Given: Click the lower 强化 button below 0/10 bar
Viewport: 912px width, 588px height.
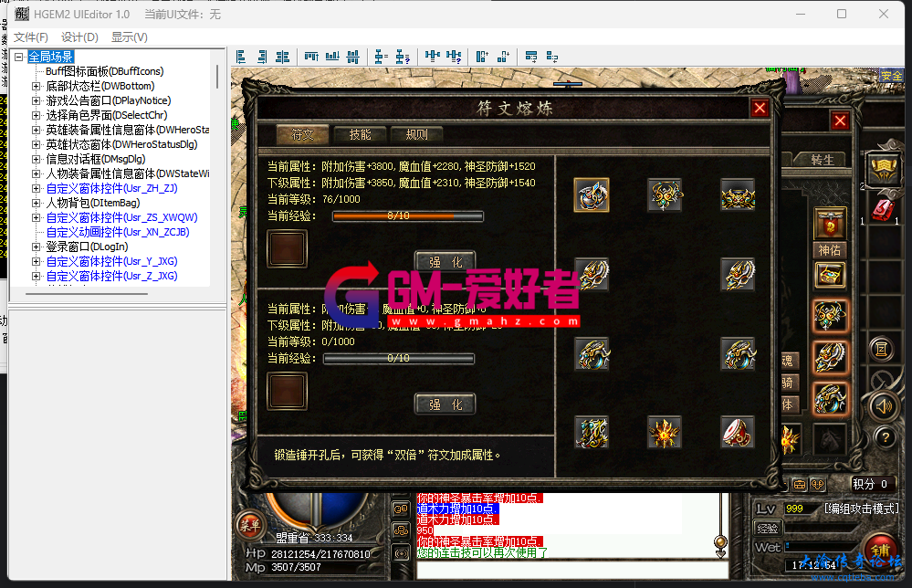Looking at the screenshot, I should coord(445,404).
